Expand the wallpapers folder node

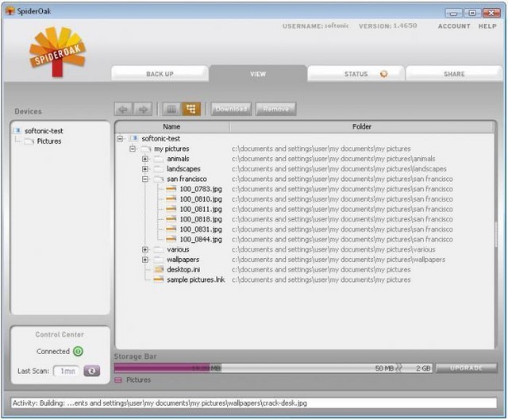point(145,260)
